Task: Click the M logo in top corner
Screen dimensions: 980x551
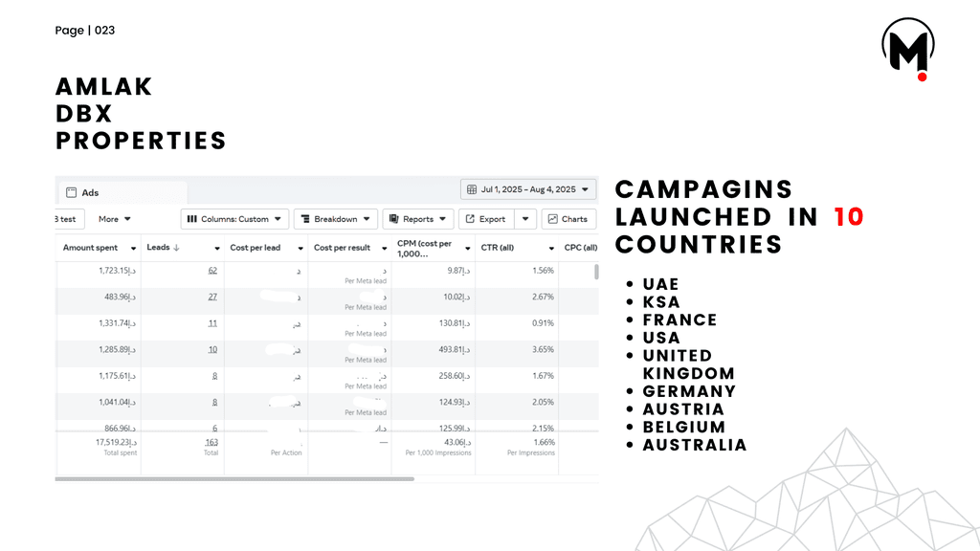Action: coord(908,49)
